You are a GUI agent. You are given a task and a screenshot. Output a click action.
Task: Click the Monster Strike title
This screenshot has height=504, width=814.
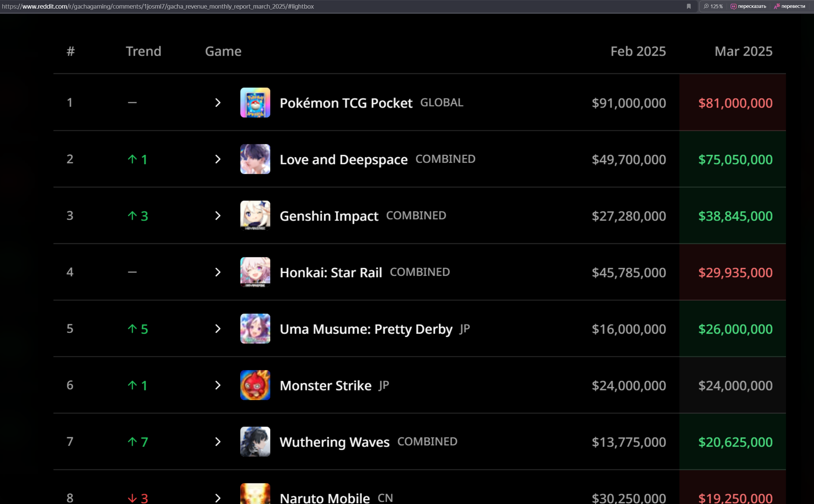click(x=326, y=386)
